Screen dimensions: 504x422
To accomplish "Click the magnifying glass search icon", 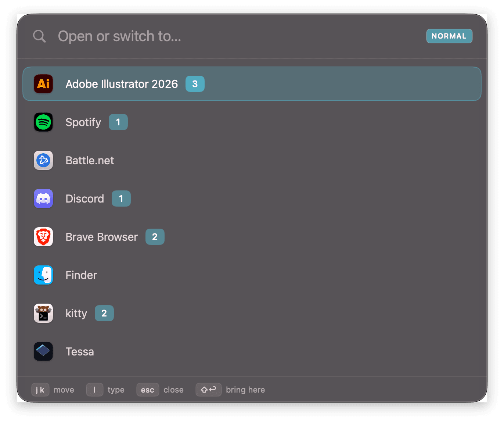I will [39, 36].
